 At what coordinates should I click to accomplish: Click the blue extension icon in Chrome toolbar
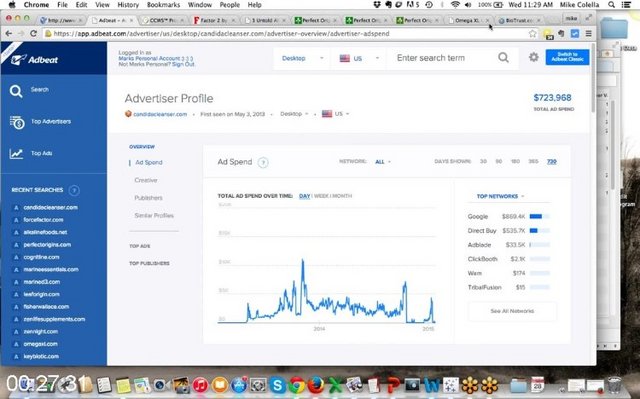click(x=575, y=33)
